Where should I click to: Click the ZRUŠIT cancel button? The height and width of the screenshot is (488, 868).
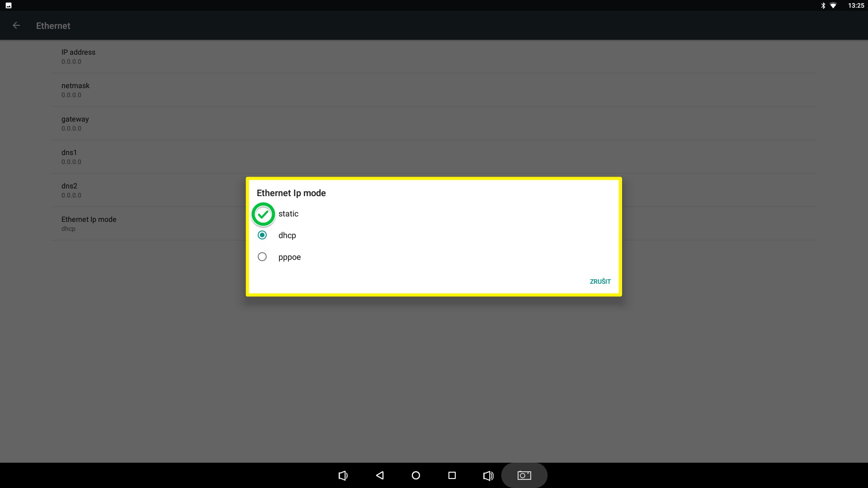600,281
